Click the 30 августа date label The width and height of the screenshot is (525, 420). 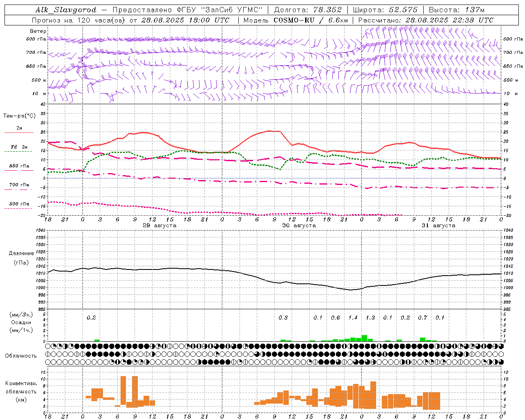(x=299, y=226)
